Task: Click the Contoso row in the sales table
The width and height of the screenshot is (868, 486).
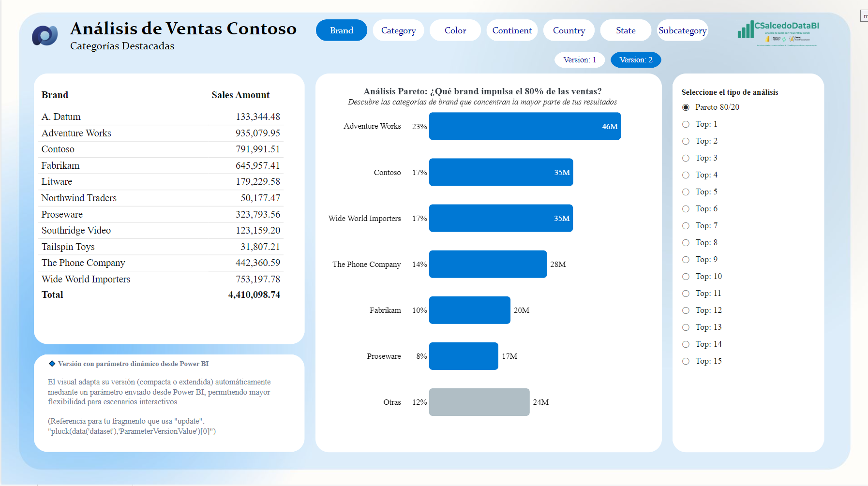Action: coord(160,149)
